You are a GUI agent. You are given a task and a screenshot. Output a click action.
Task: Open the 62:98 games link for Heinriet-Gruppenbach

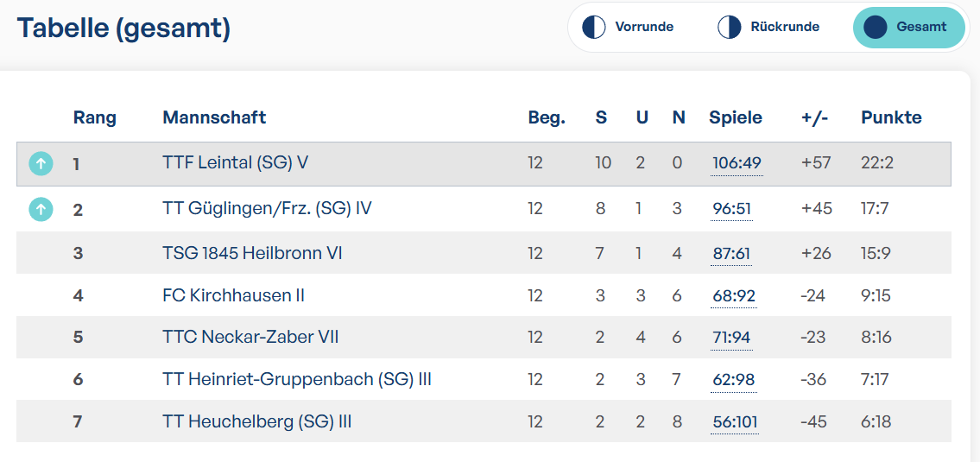coord(734,380)
